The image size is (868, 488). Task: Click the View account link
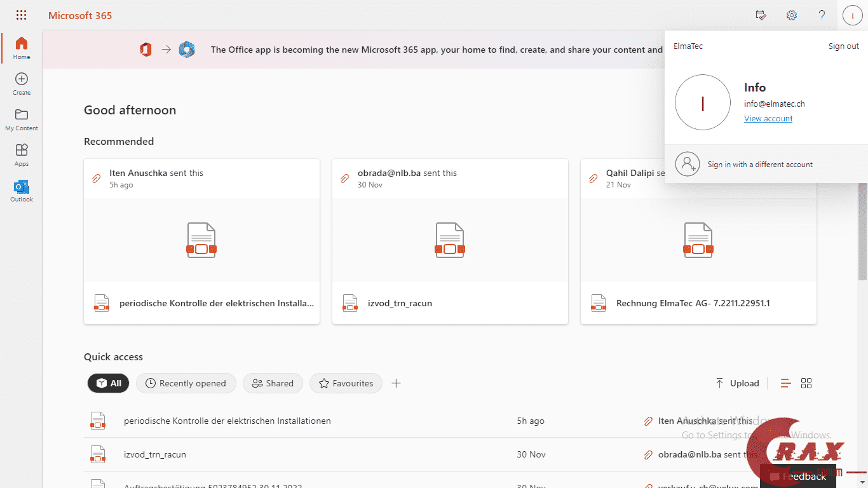pos(768,118)
